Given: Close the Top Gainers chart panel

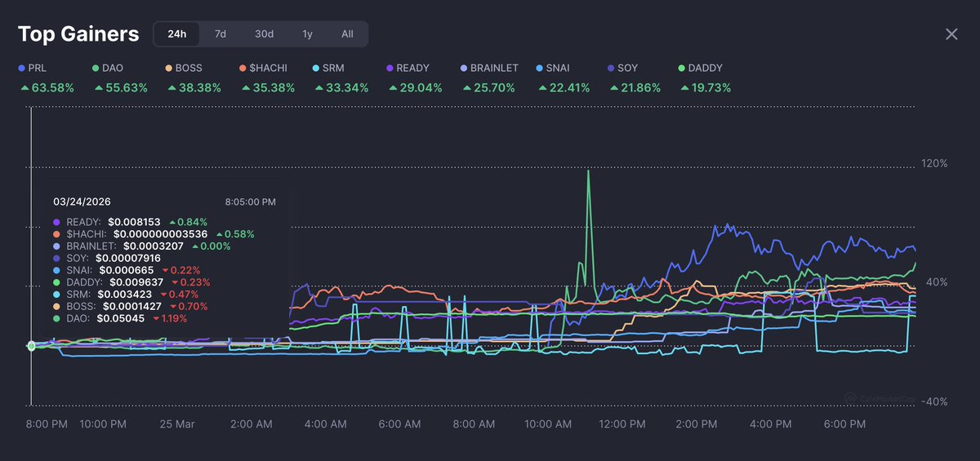Looking at the screenshot, I should 951,34.
